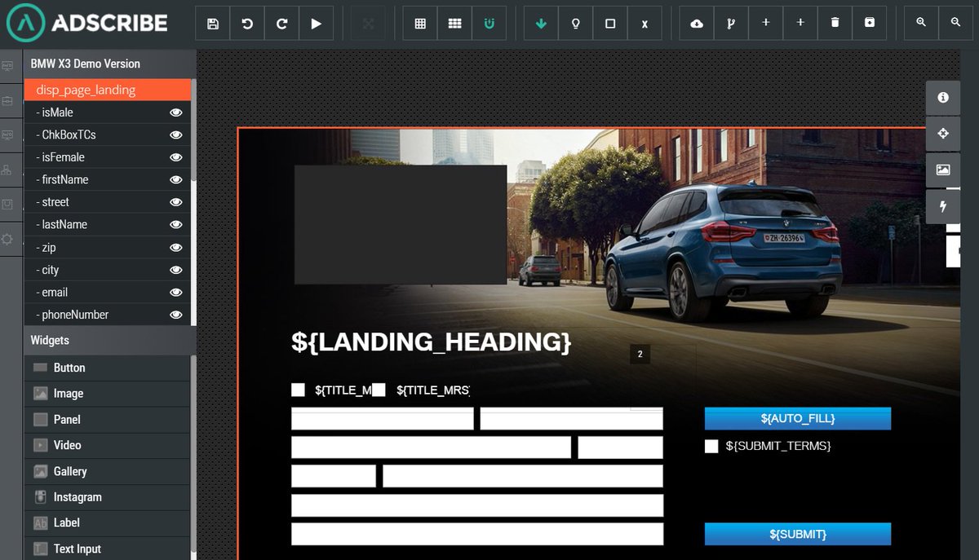Open the move/position crosshair panel
The image size is (979, 560).
(943, 134)
